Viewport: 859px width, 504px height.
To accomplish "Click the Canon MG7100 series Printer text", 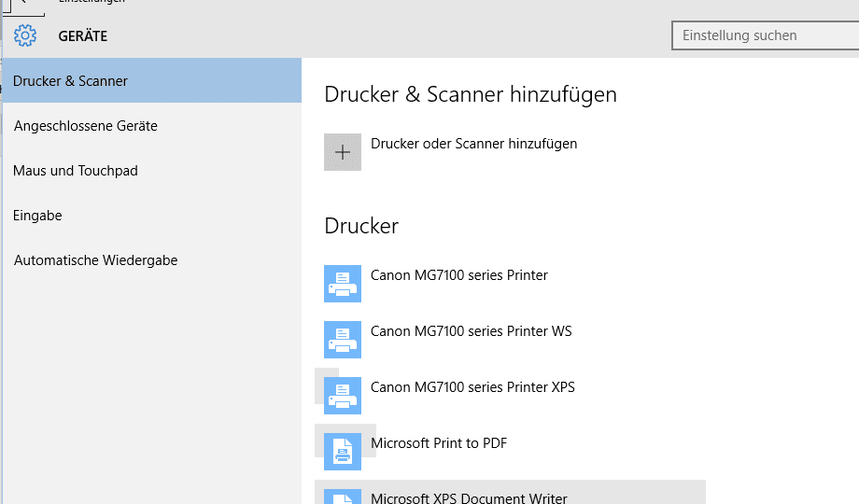I will [459, 275].
